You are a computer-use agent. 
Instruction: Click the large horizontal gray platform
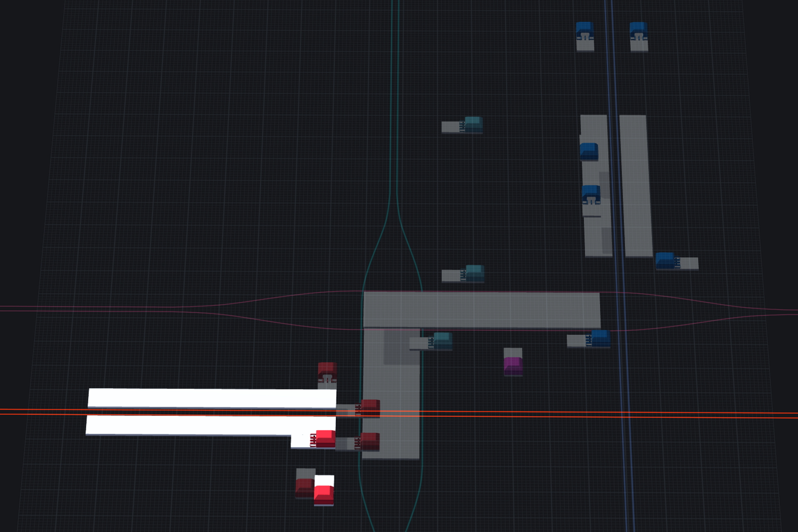point(481,310)
